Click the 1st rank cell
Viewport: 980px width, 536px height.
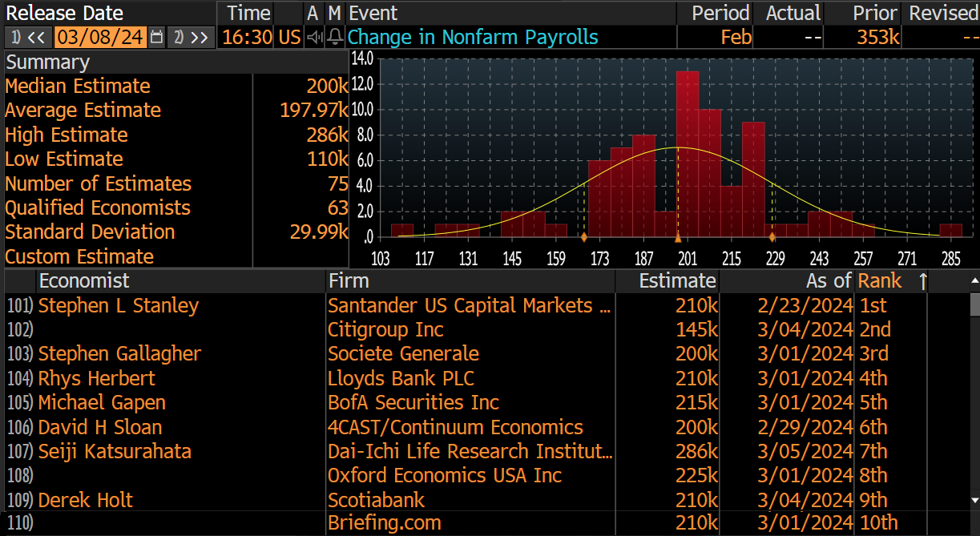click(873, 305)
